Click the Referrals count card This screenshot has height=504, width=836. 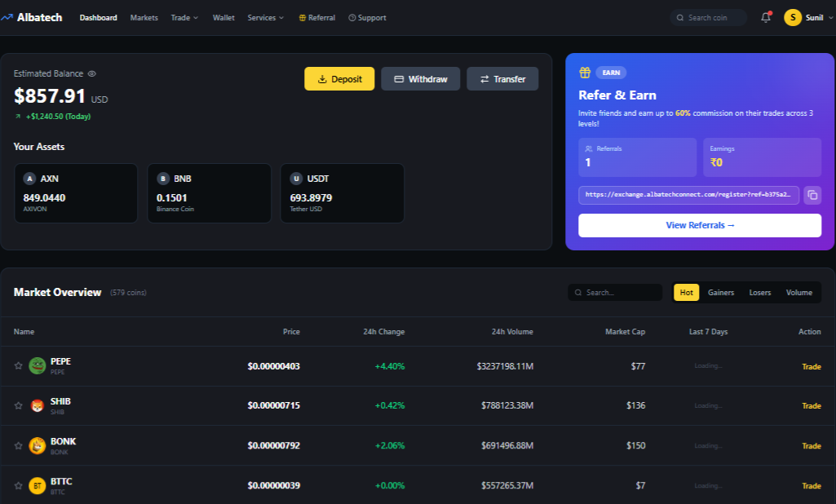637,157
